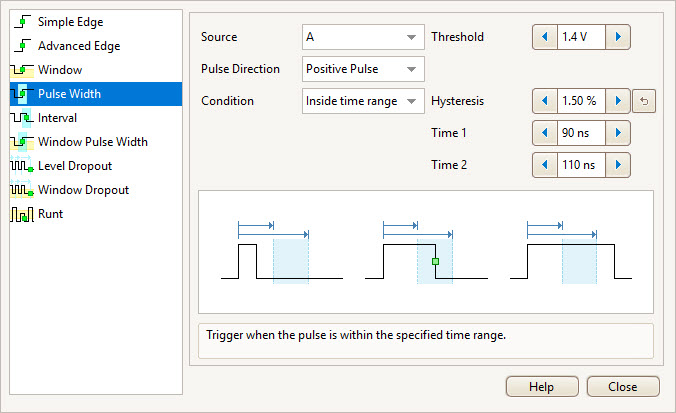Select the Advanced Edge trigger icon
The width and height of the screenshot is (676, 413).
pos(22,46)
